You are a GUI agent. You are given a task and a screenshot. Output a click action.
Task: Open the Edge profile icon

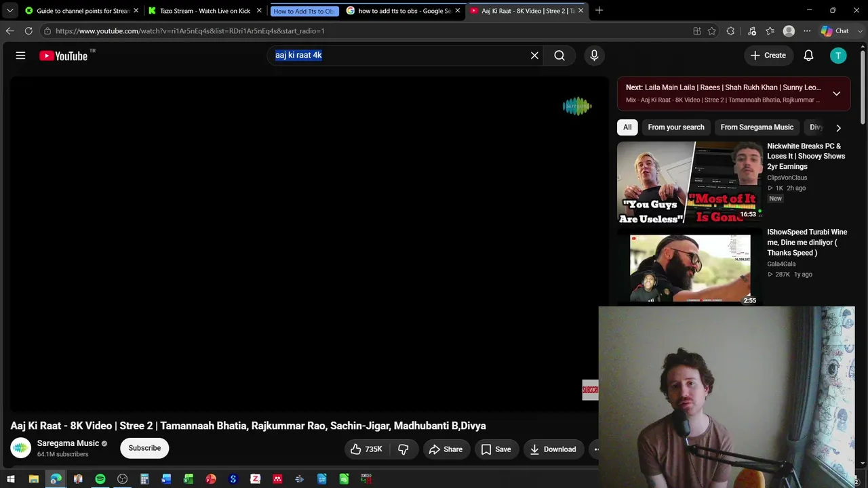point(789,30)
